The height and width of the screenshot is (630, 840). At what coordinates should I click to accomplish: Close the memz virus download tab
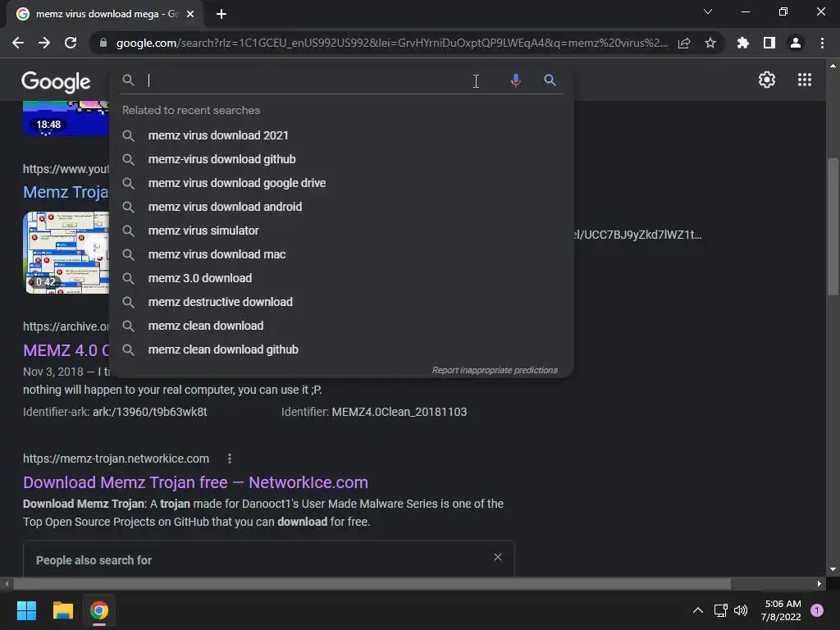click(x=190, y=14)
